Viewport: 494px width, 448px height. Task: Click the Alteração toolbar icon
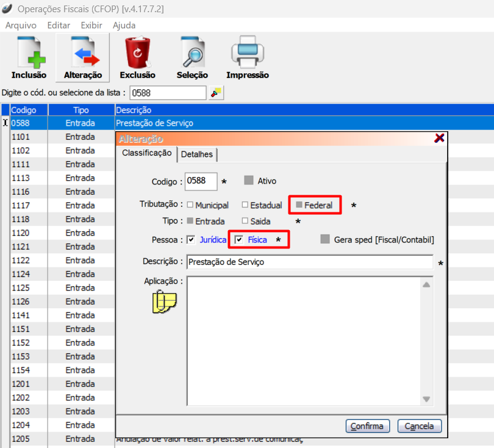(82, 54)
